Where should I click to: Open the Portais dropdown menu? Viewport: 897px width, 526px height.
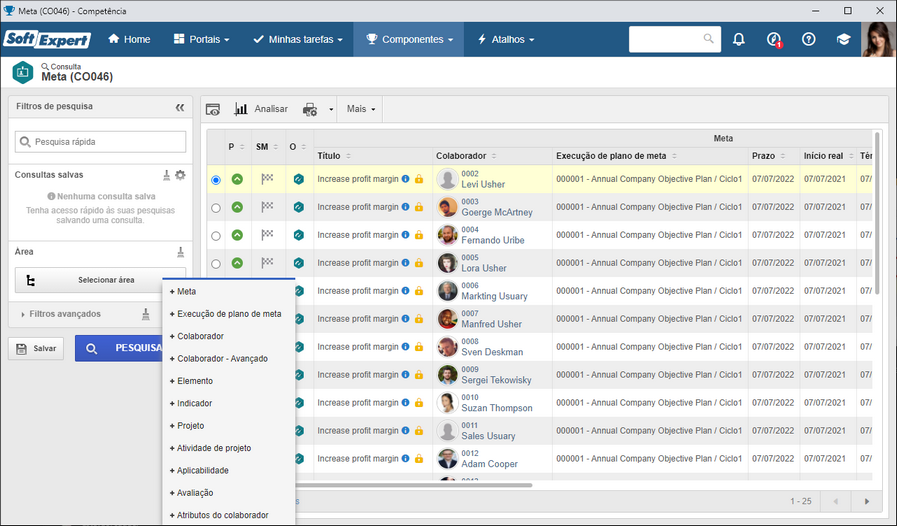pos(201,39)
